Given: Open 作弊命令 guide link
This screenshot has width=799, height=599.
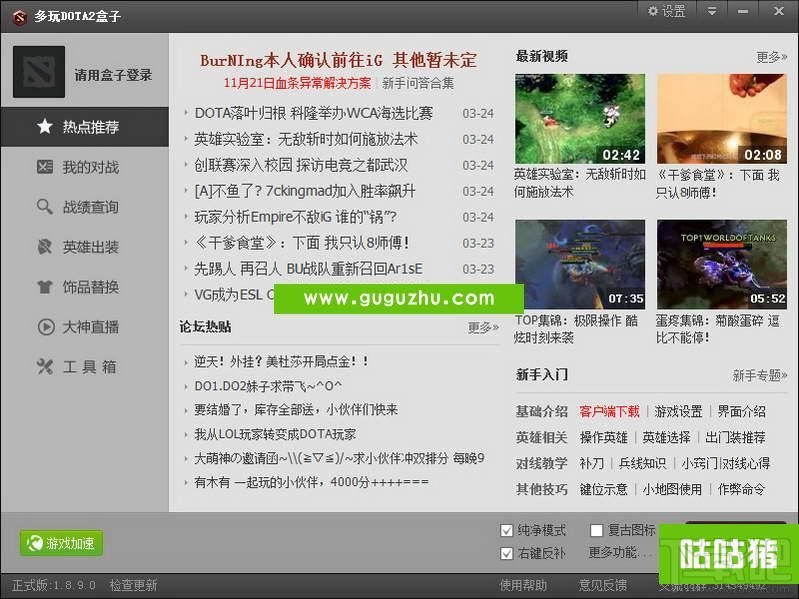Looking at the screenshot, I should point(741,489).
